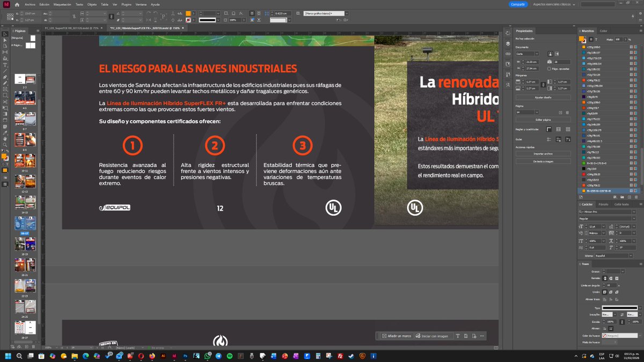Show document grid icon in Properties
This screenshot has height=362, width=644.
pyautogui.click(x=567, y=129)
